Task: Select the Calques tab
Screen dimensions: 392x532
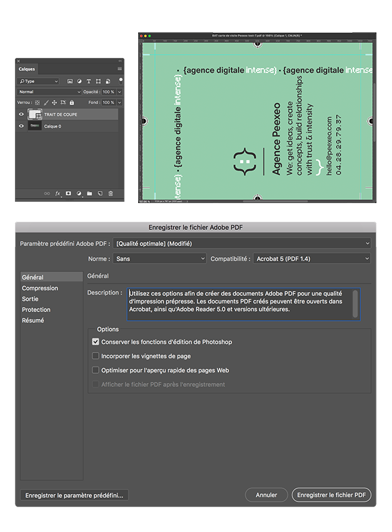Action: pos(27,69)
